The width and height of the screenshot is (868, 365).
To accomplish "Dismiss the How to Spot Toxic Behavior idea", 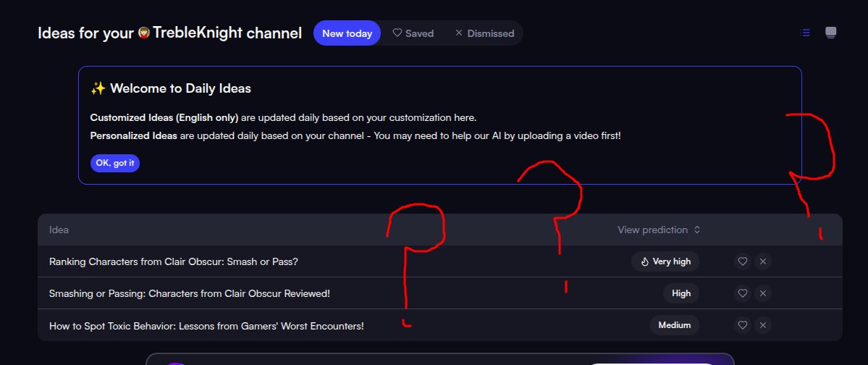I will point(763,325).
